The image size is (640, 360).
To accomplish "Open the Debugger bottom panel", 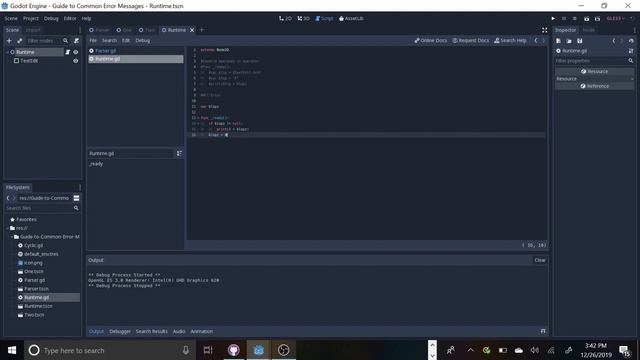I will click(x=120, y=331).
